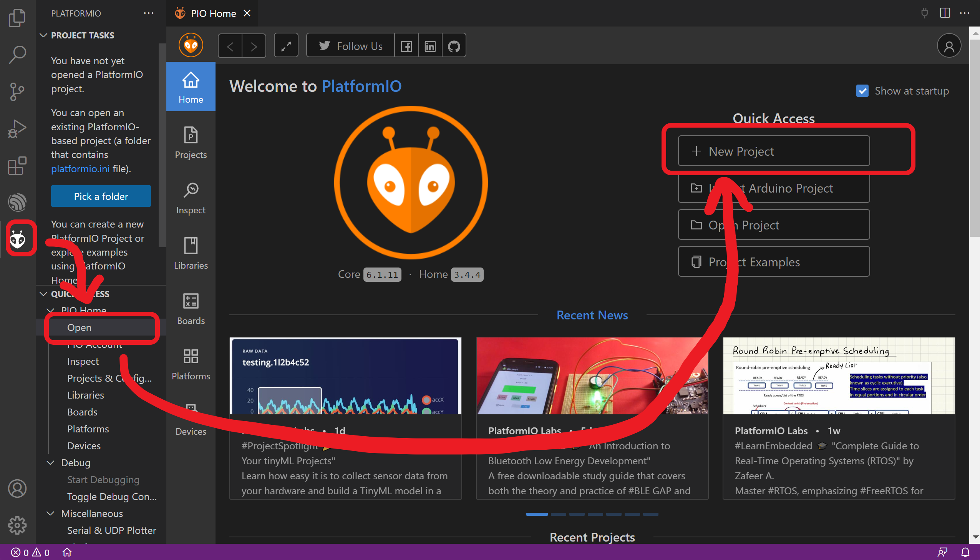This screenshot has height=560, width=980.
Task: Open Boards in PIO Home sidebar
Action: pos(191,309)
